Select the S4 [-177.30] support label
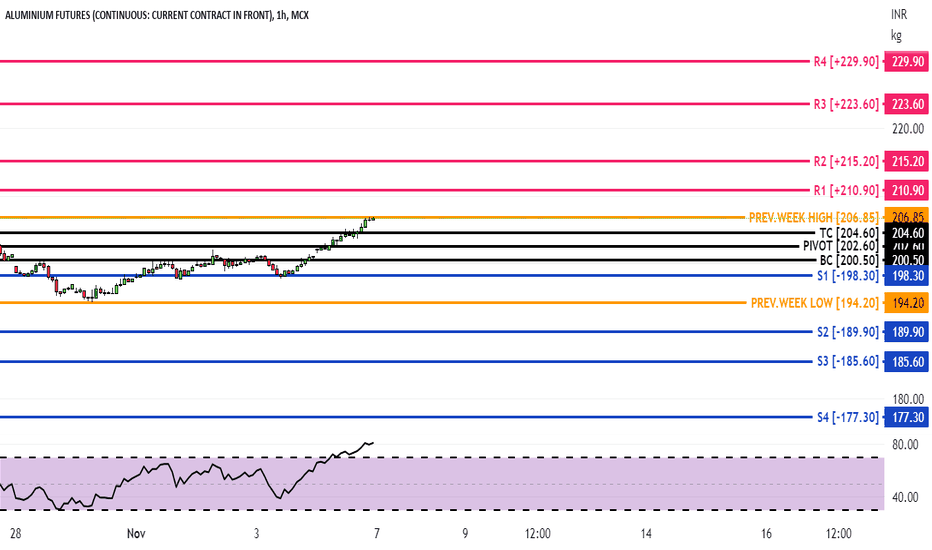Viewport: 932px width, 550px height. [848, 417]
